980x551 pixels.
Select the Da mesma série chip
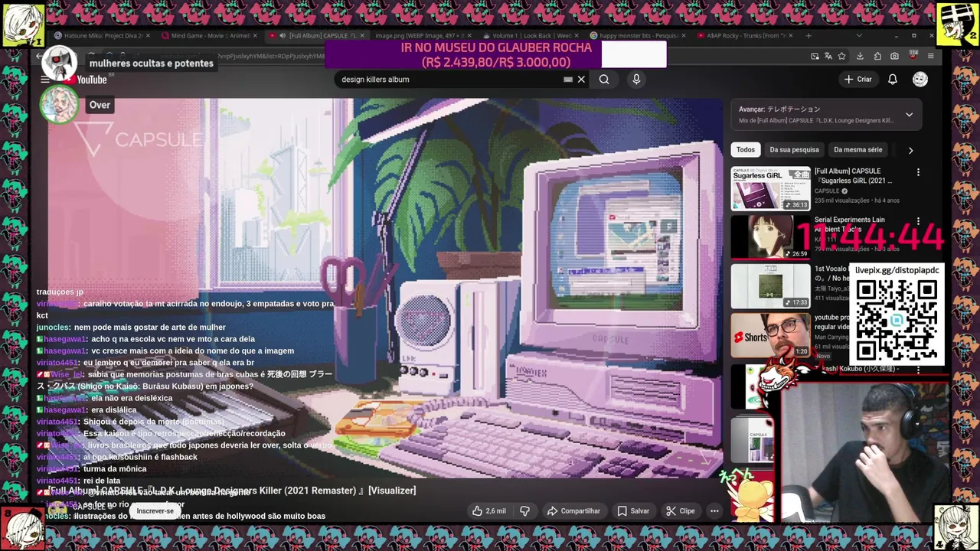click(x=857, y=150)
